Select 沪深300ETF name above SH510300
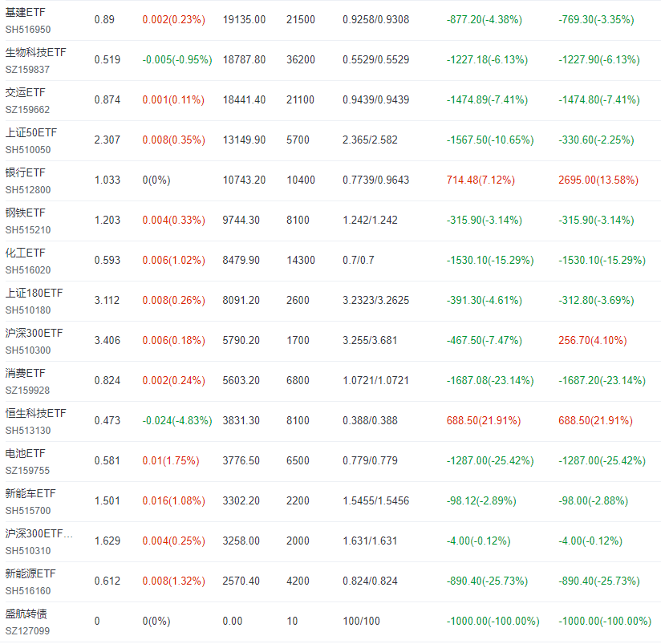661x644 pixels. [34, 333]
